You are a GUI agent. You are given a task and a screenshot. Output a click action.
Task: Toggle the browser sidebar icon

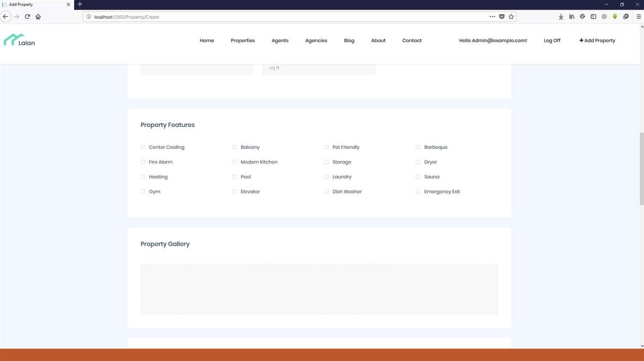pyautogui.click(x=593, y=16)
